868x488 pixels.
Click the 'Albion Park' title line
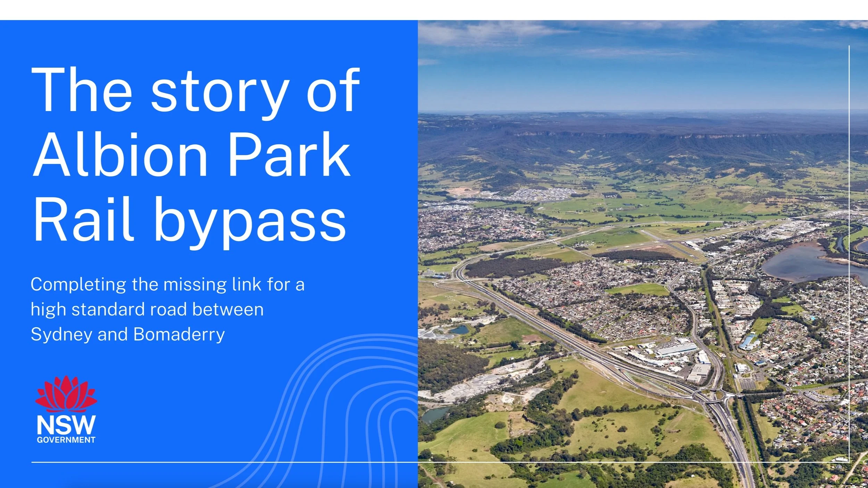tap(191, 155)
